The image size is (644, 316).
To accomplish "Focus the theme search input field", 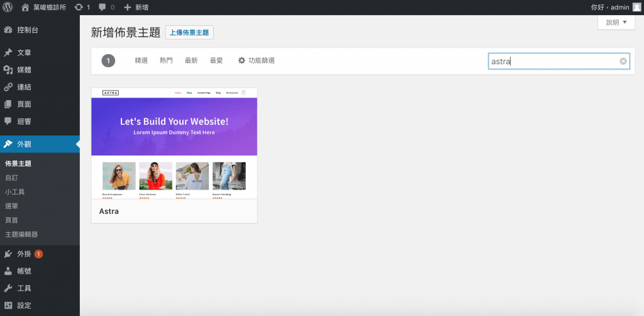I will [553, 61].
